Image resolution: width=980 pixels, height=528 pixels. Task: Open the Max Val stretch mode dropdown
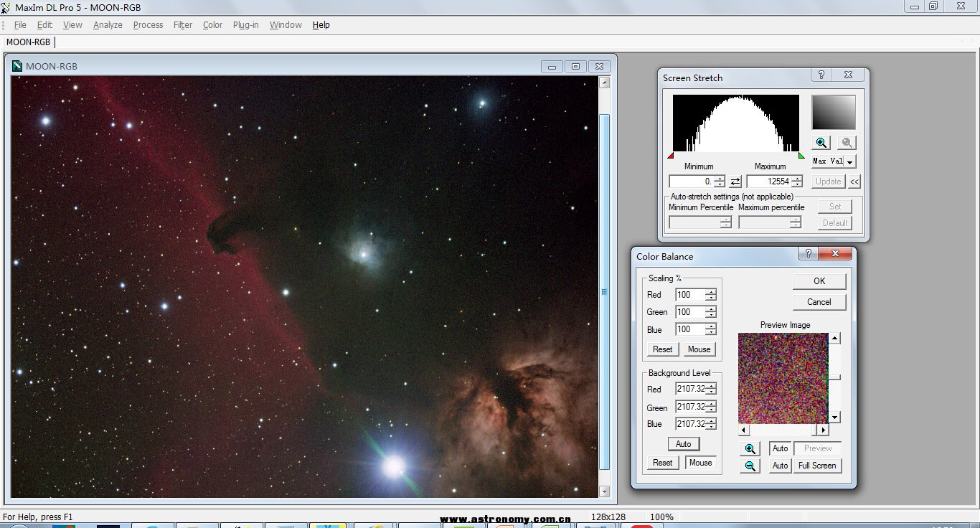[x=850, y=162]
